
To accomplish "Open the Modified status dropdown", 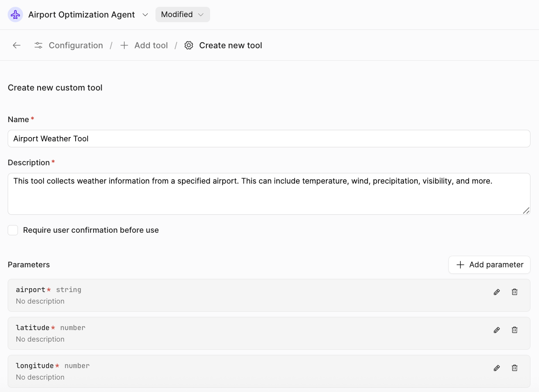I will pyautogui.click(x=182, y=15).
